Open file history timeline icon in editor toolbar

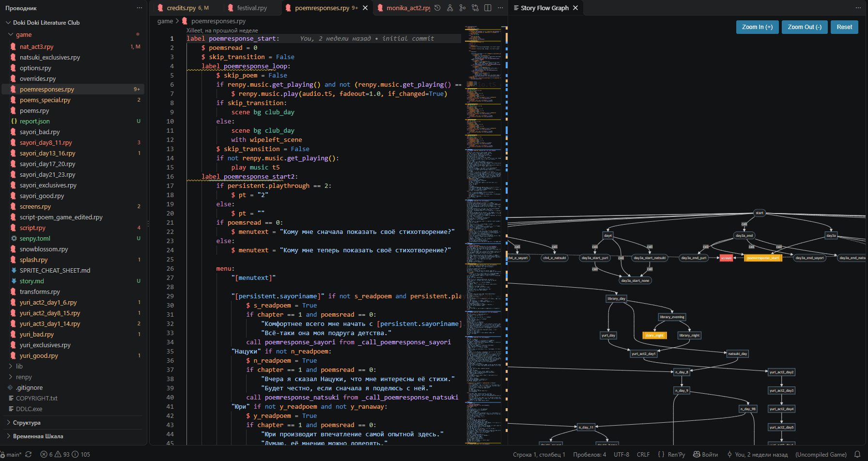click(x=437, y=8)
